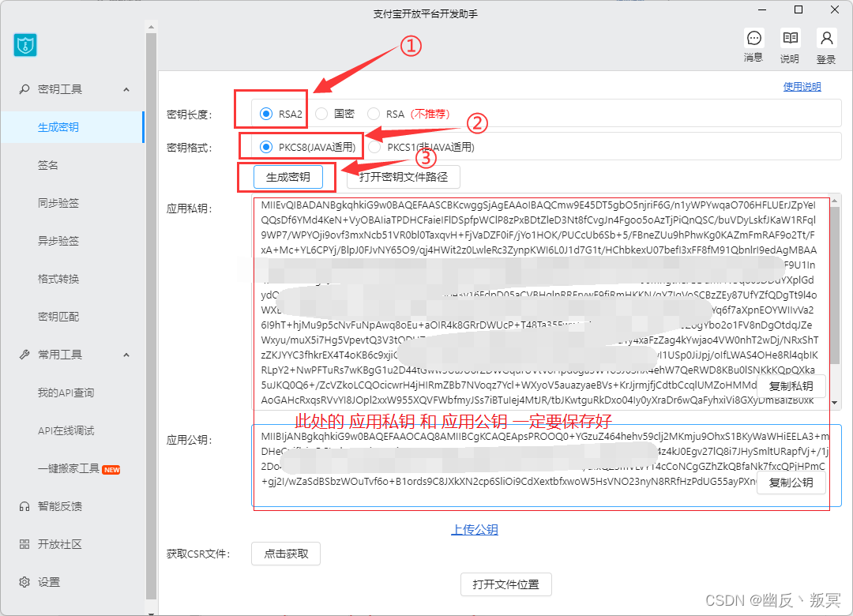853x616 pixels.
Task: Click the key icon beside 密钥工具
Action: pos(24,88)
